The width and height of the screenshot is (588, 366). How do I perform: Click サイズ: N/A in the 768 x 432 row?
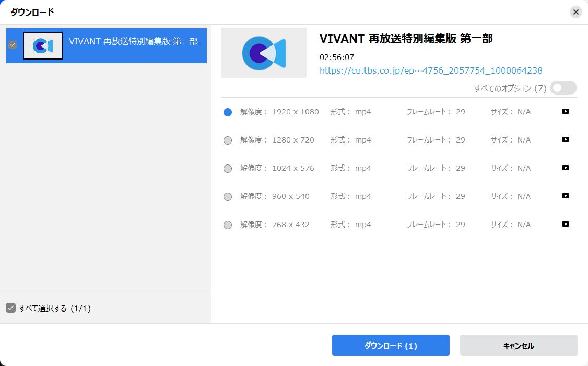(x=510, y=225)
